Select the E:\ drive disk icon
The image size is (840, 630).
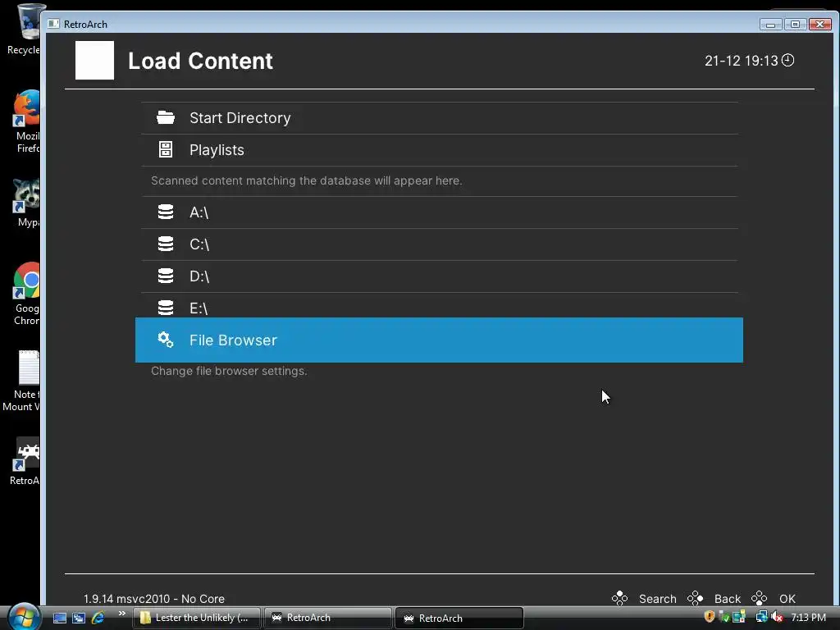pos(166,308)
